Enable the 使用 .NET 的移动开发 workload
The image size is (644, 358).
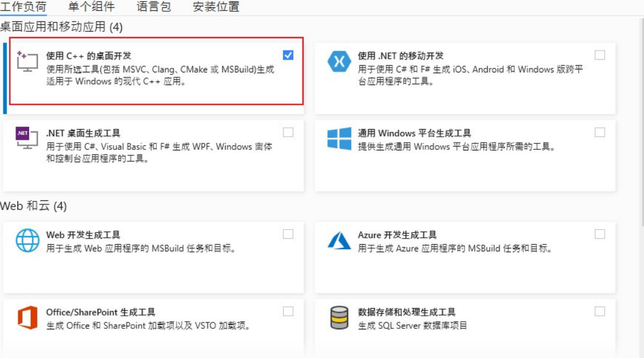click(600, 54)
